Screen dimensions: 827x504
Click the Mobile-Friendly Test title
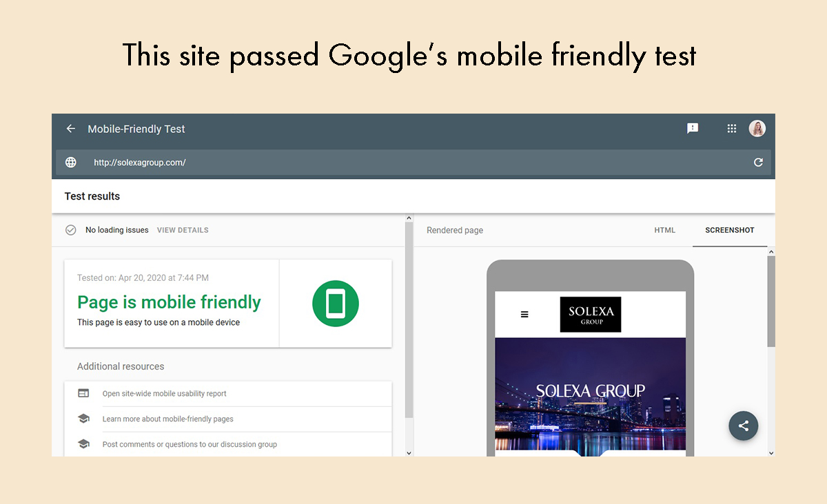(136, 129)
